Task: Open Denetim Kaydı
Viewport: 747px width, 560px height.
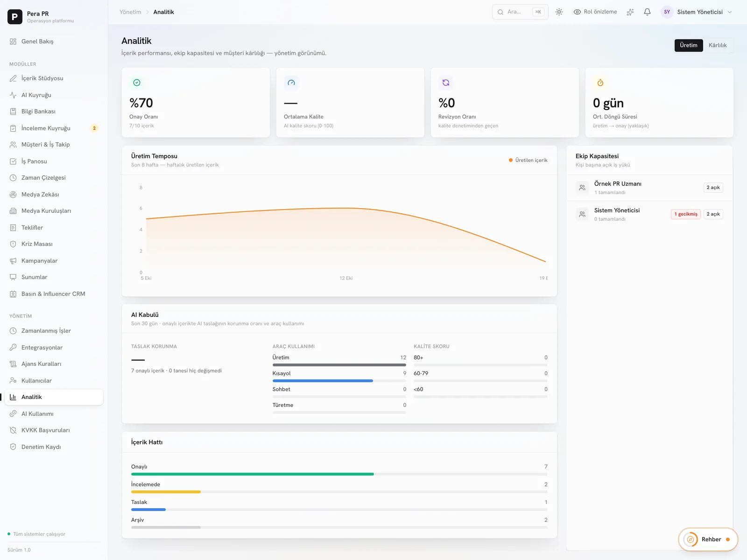Action: pos(54,447)
